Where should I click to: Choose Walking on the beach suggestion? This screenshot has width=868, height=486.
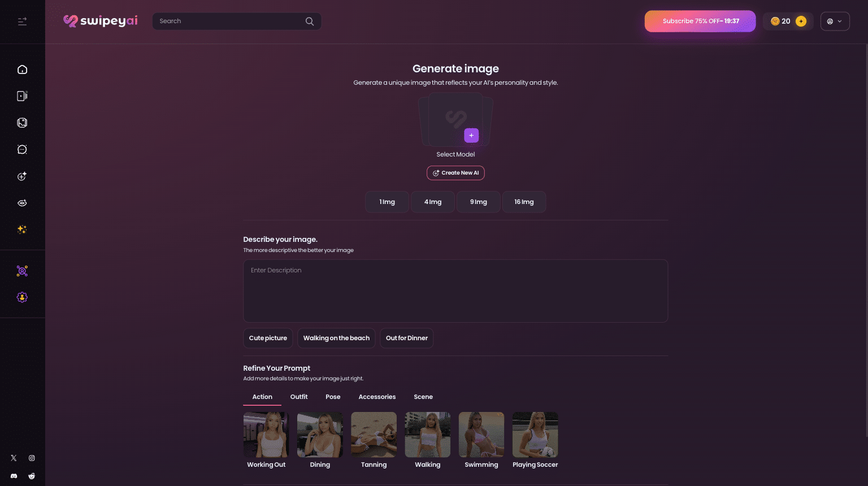[336, 338]
